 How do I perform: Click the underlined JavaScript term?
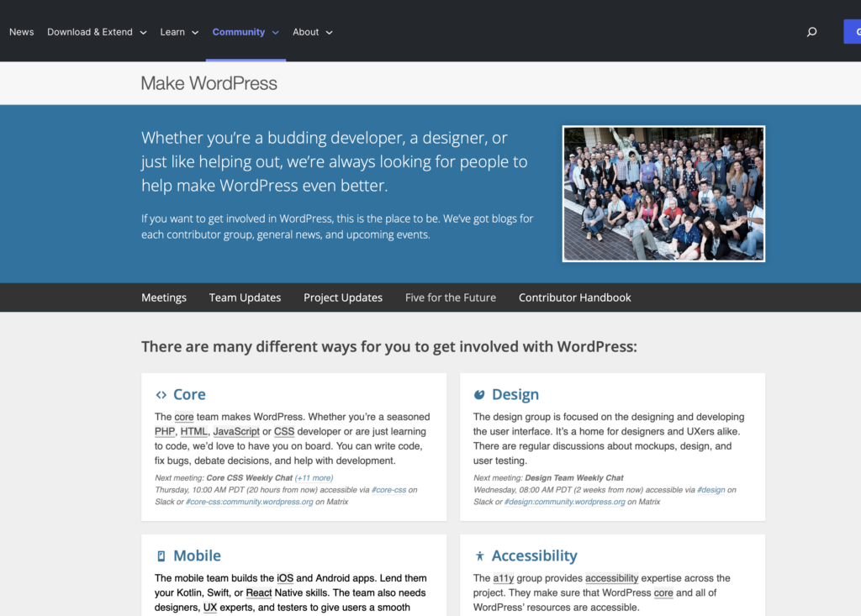[236, 431]
